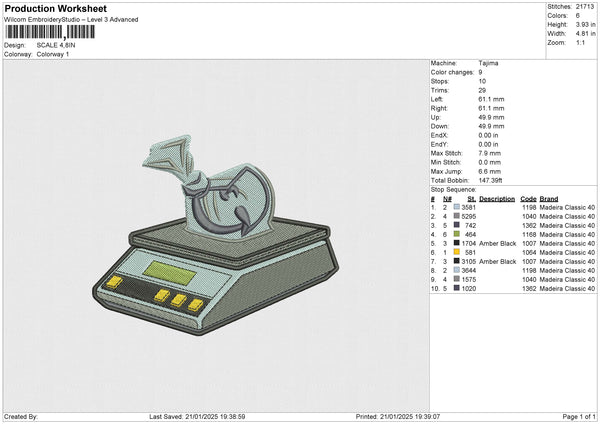The image size is (600, 424).
Task: Pick the gray swatch in stop 2
Action: (458, 215)
